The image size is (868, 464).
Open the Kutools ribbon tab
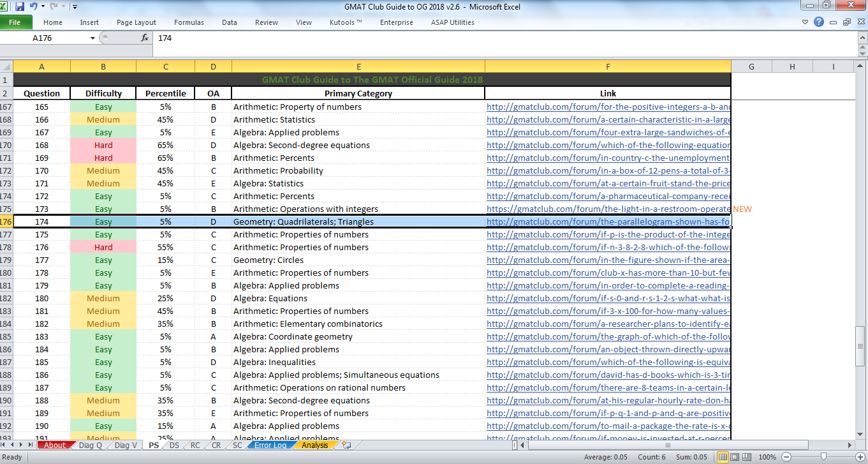[x=346, y=22]
